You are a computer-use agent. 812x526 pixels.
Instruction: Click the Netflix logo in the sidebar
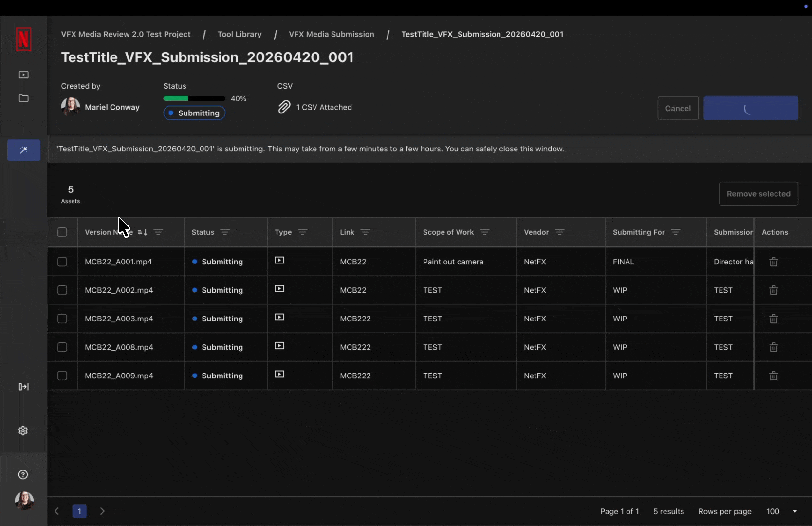pyautogui.click(x=23, y=39)
